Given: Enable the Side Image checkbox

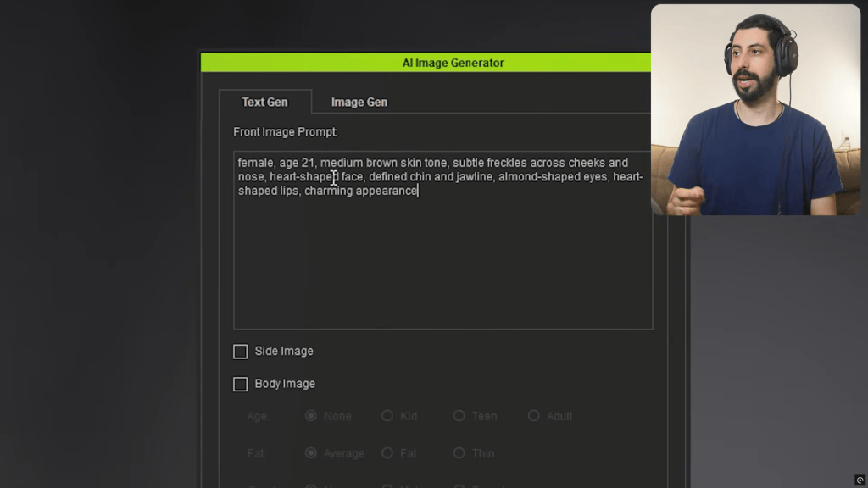Looking at the screenshot, I should click(x=240, y=352).
